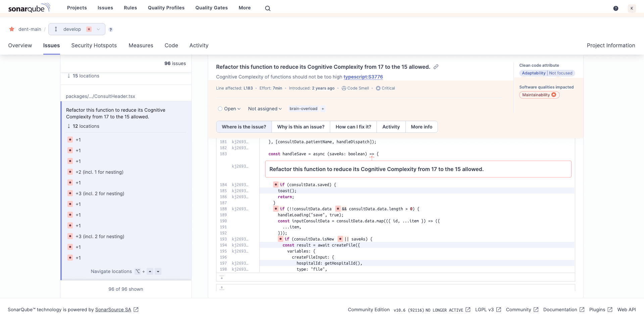
Task: Click the brain-overload tag
Action: pyautogui.click(x=303, y=109)
